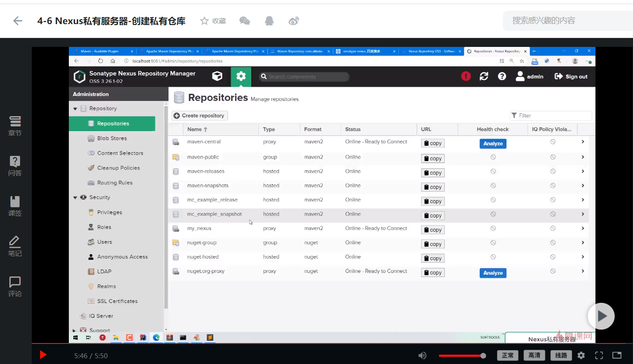The image size is (633, 364).
Task: Select the Nexus administration gear icon
Action: [241, 76]
